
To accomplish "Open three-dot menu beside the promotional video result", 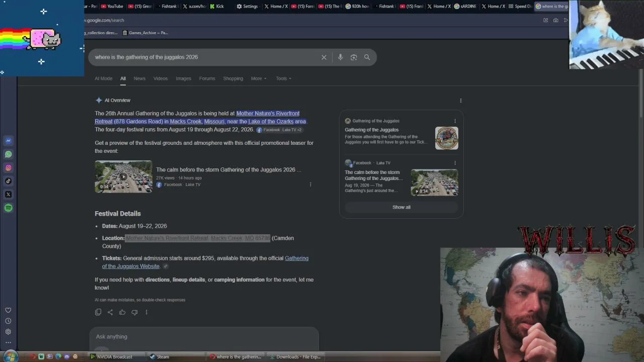I will click(310, 185).
